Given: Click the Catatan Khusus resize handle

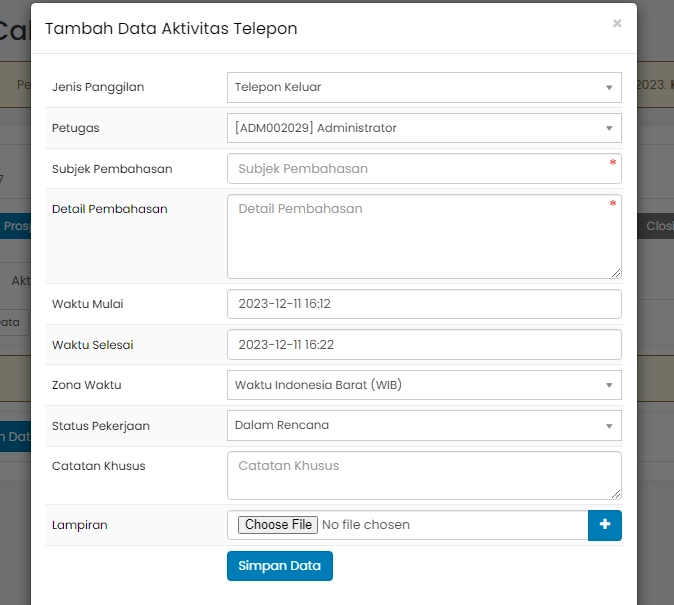Looking at the screenshot, I should pos(616,493).
